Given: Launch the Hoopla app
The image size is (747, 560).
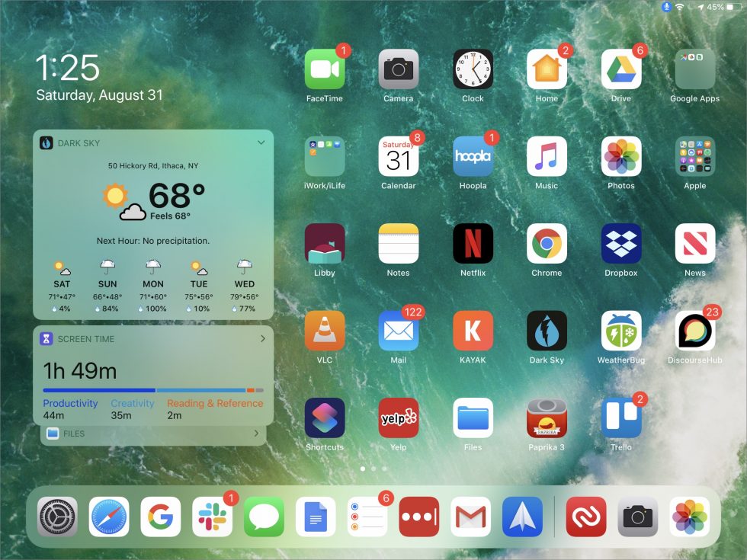Looking at the screenshot, I should (x=473, y=156).
